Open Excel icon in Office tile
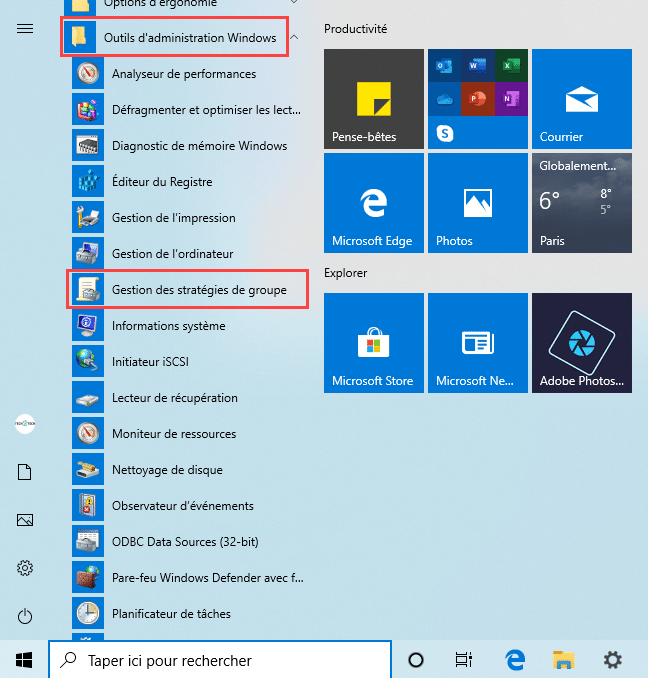This screenshot has height=678, width=648. click(511, 66)
